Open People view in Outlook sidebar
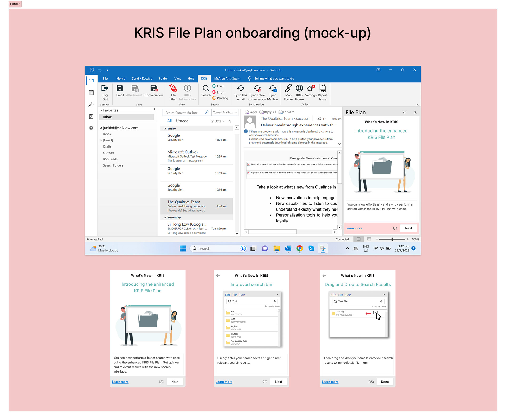Screen dimensions: 506x420 [91, 104]
